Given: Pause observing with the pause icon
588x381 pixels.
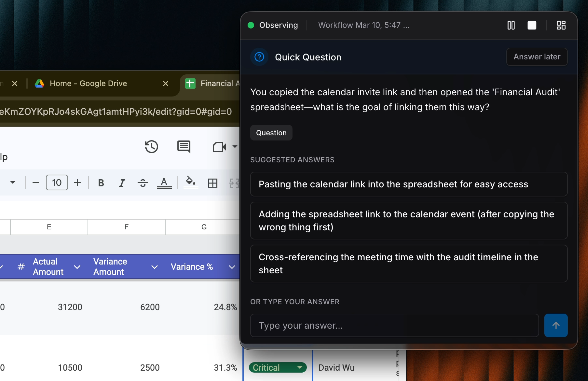Looking at the screenshot, I should [511, 25].
